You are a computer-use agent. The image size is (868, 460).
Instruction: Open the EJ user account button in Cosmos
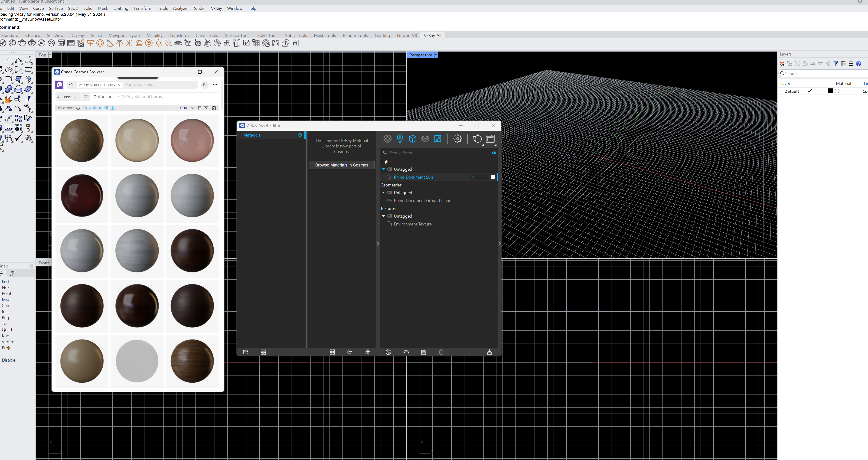(205, 85)
